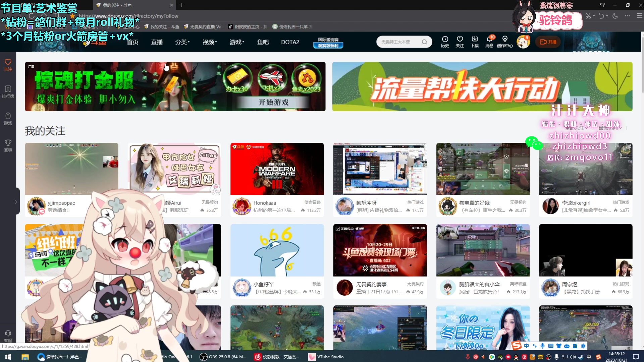
Task: Click the VTube Studio taskbar window
Action: (326, 357)
